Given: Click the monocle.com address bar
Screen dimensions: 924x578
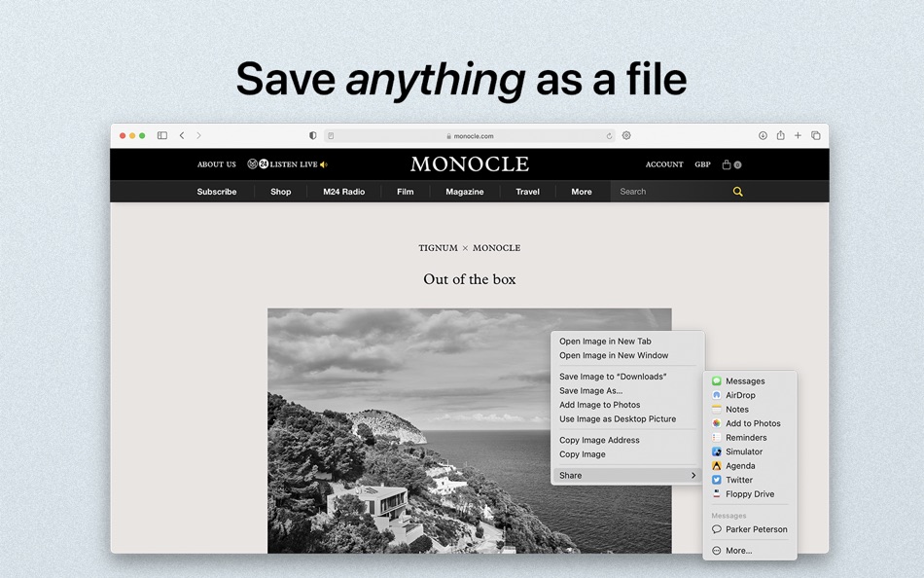Looking at the screenshot, I should [x=470, y=135].
